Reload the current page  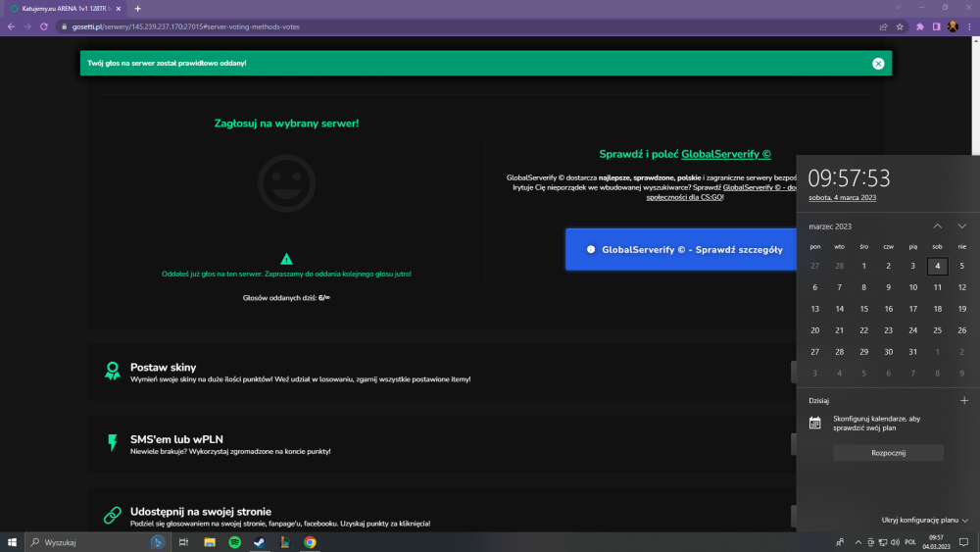point(44,26)
